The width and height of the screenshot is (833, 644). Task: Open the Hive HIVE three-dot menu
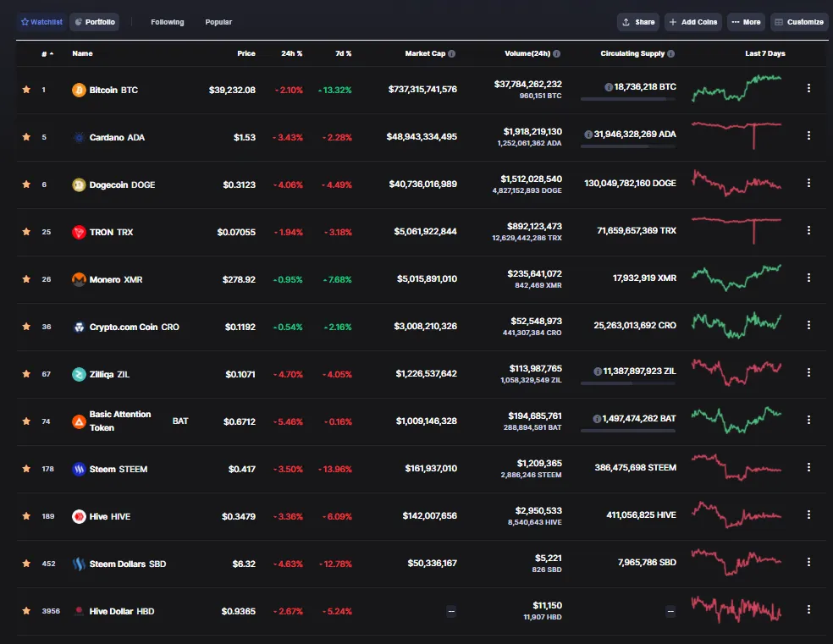(808, 515)
